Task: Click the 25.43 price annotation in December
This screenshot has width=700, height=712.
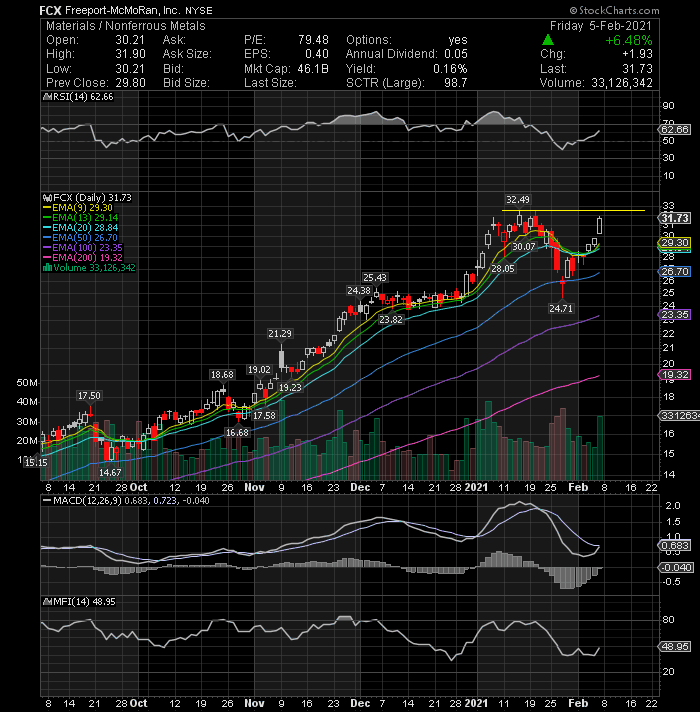Action: (x=375, y=277)
